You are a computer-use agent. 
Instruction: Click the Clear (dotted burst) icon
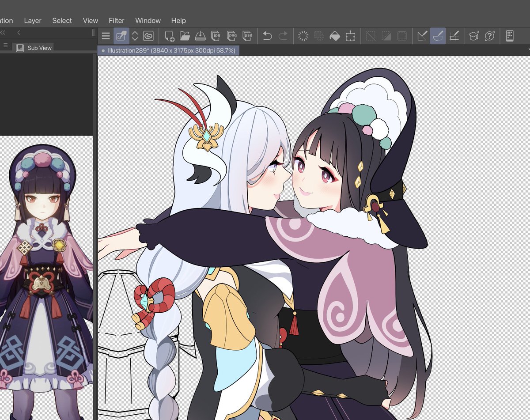[303, 36]
